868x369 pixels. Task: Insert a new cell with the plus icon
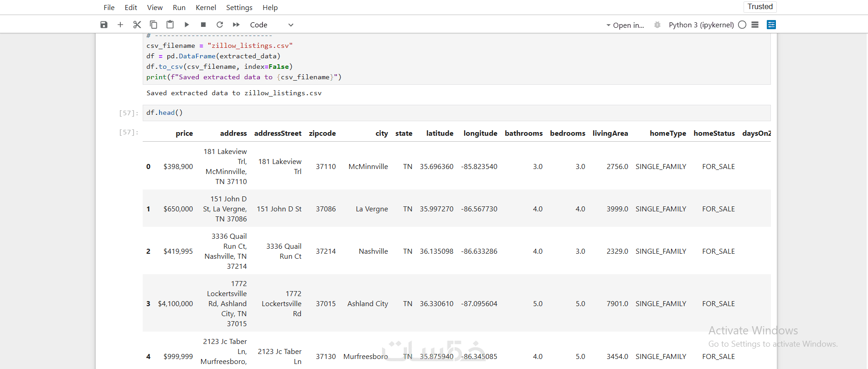click(x=120, y=25)
